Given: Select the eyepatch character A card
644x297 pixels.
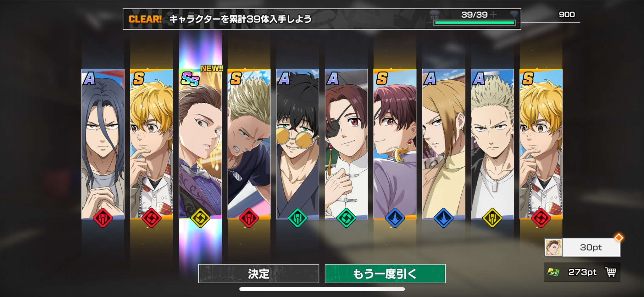Looking at the screenshot, I should tap(346, 144).
